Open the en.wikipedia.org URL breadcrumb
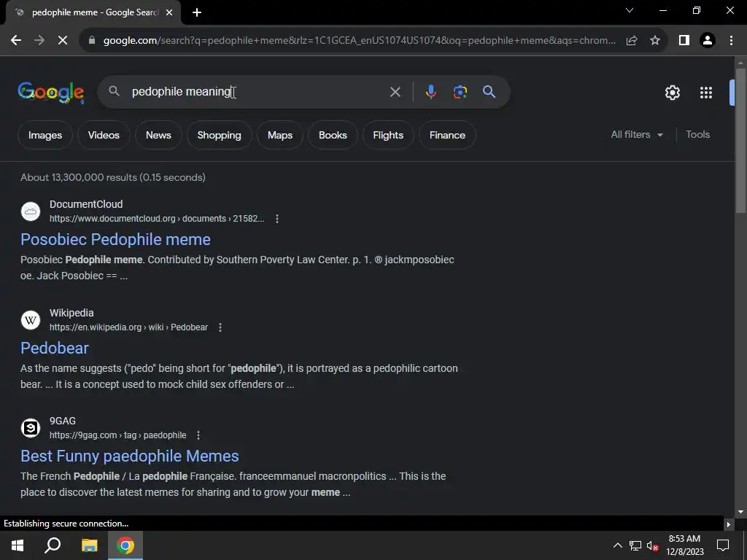Viewport: 747px width, 560px height. pos(128,327)
